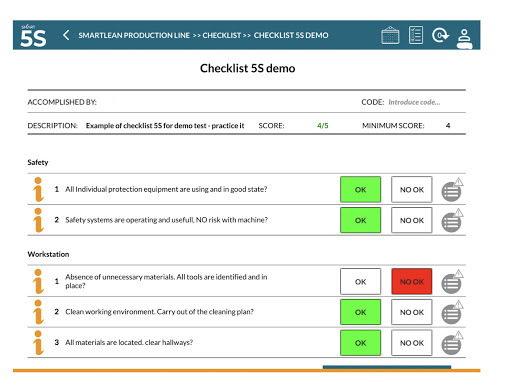Go back using the header arrow
Viewport: 512px width, 391px height.
(66, 35)
